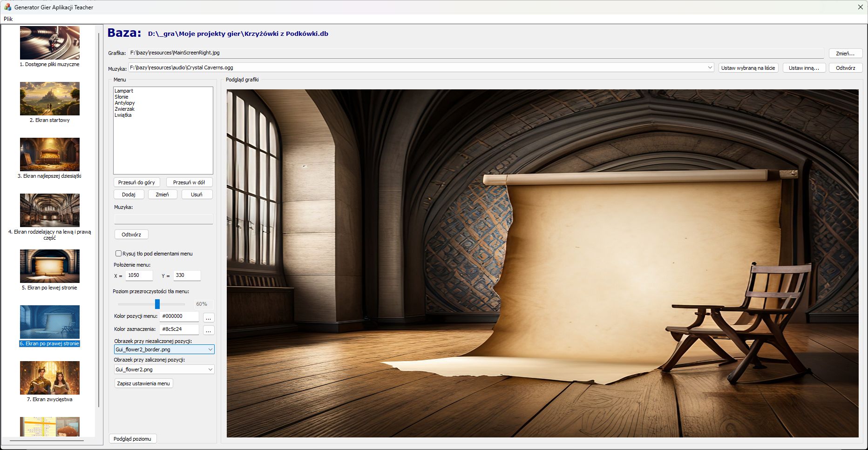868x450 pixels.
Task: Click the app icon in title bar
Action: tap(7, 7)
